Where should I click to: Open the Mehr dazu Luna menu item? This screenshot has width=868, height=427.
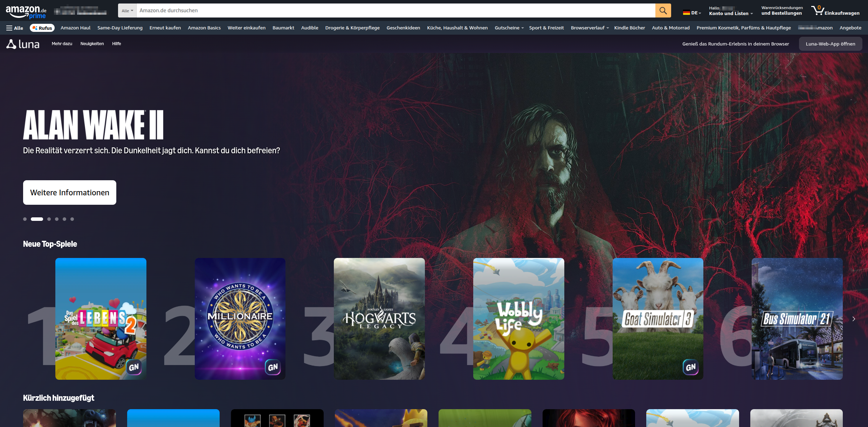[x=62, y=44]
